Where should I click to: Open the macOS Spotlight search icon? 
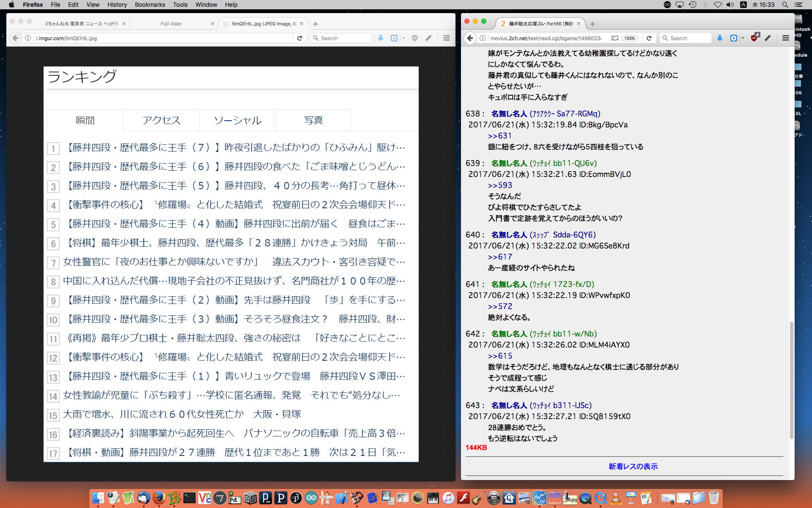click(785, 5)
